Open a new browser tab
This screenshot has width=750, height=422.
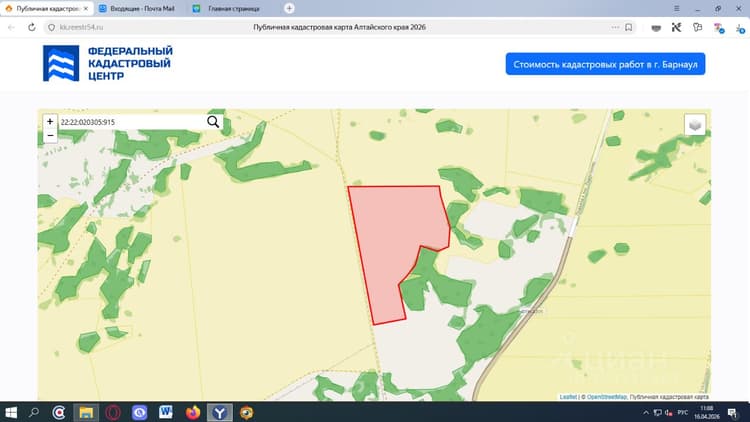click(x=289, y=8)
